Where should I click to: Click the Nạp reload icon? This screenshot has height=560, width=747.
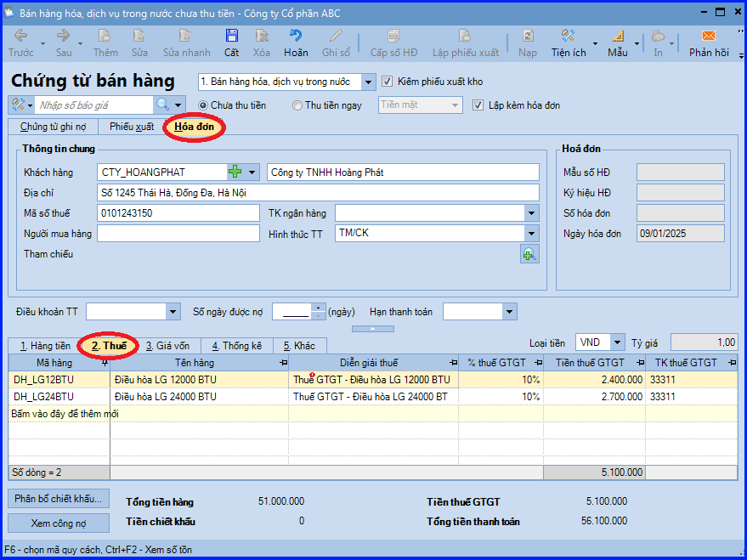528,37
